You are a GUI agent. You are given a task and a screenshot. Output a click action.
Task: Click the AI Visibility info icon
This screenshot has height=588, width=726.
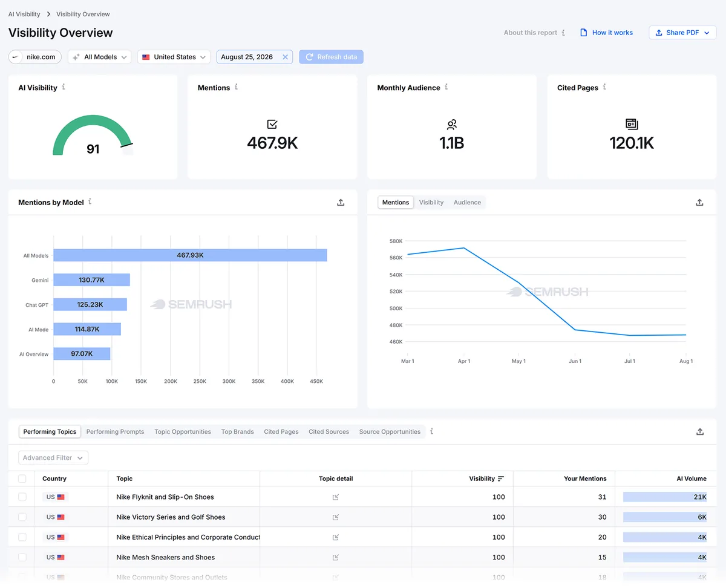[x=64, y=87]
